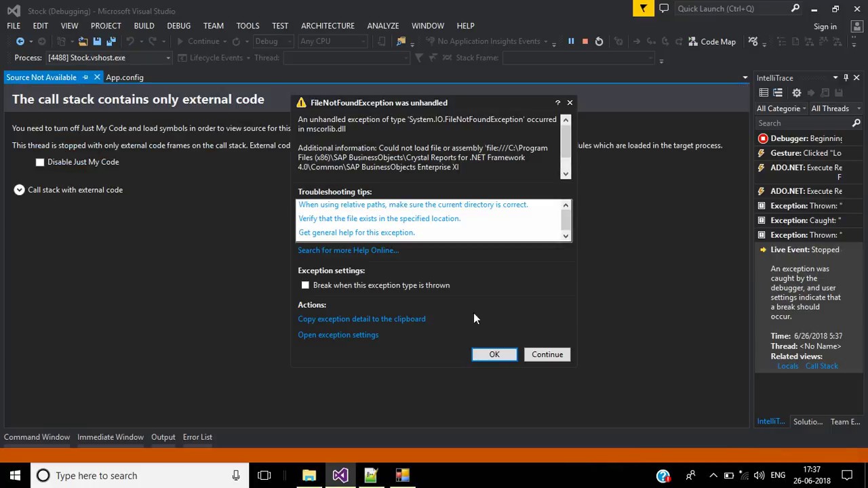Open the document tabs overflow dropdown

pos(745,77)
